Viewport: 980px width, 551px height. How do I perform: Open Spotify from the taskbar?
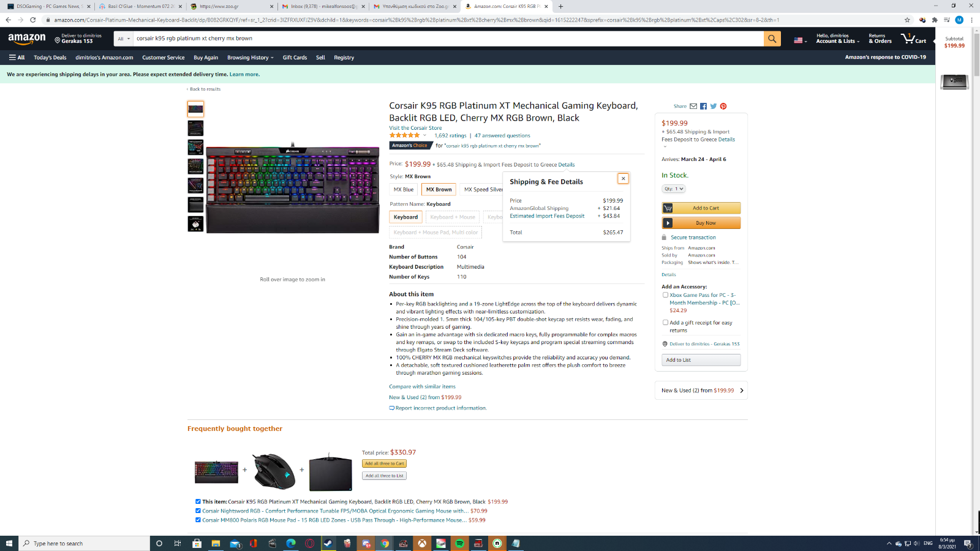459,543
